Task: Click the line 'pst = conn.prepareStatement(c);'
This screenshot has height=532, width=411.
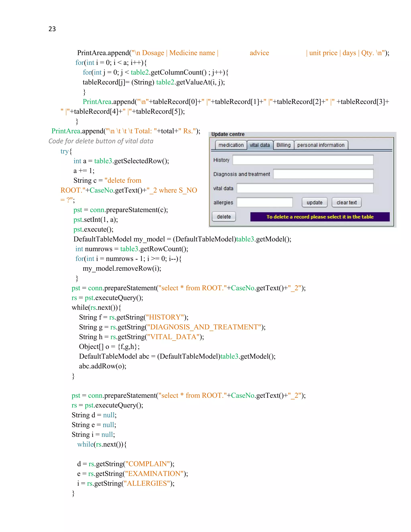Action: pyautogui.click(x=121, y=210)
